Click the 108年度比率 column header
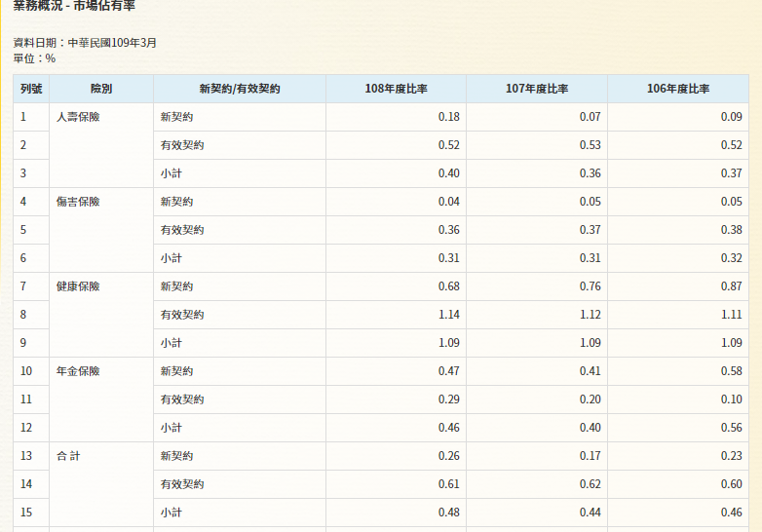762x532 pixels. [396, 89]
